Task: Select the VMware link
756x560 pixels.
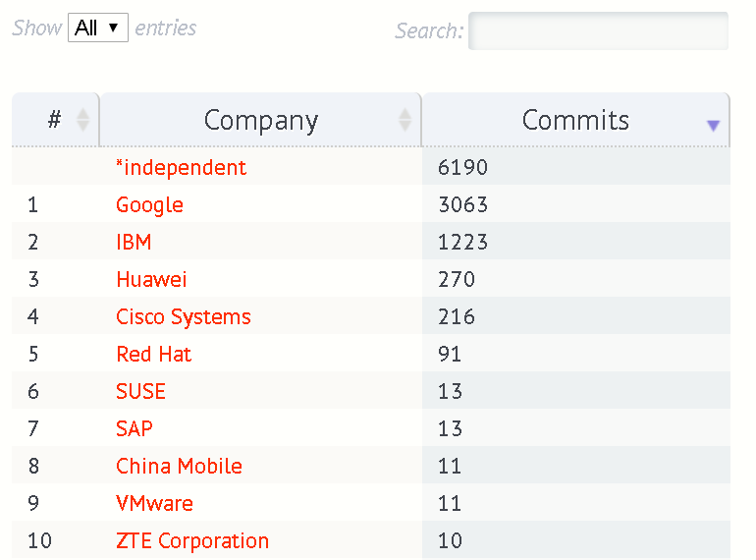Action: click(154, 503)
